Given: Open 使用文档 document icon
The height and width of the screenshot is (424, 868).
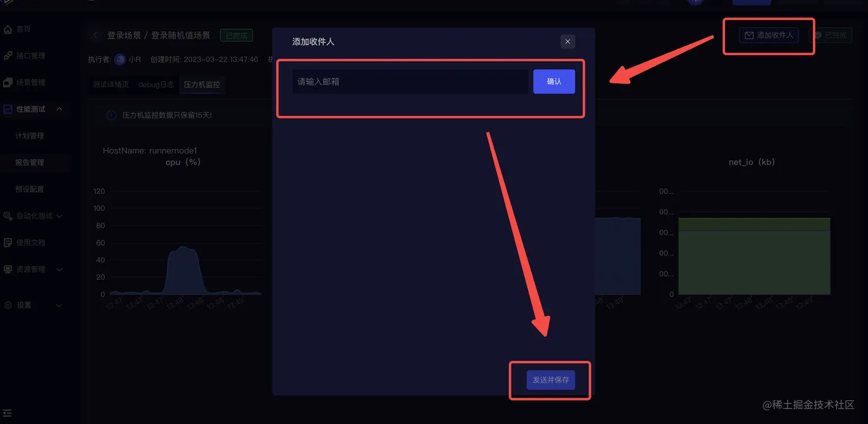Looking at the screenshot, I should click(x=8, y=242).
